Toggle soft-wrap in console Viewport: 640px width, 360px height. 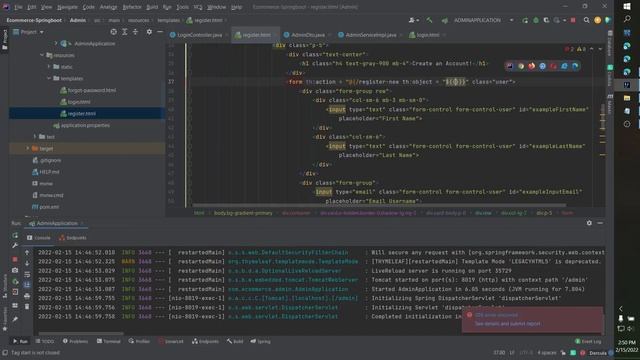[27, 274]
